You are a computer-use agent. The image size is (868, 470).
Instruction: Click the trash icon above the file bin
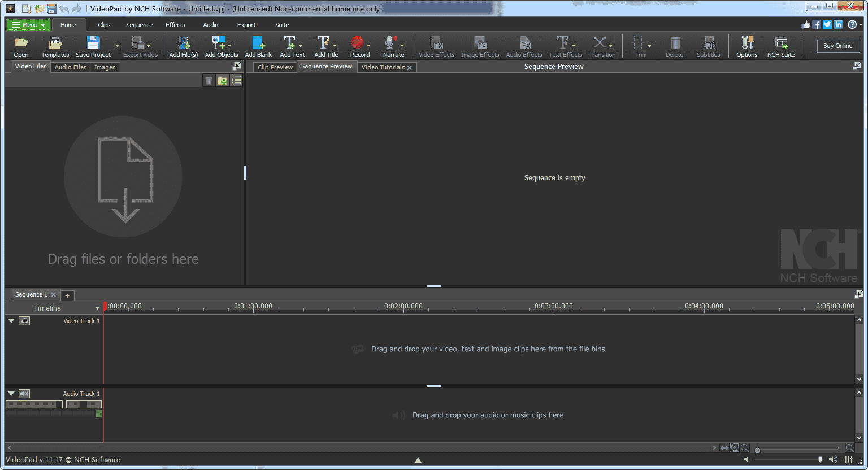(209, 80)
